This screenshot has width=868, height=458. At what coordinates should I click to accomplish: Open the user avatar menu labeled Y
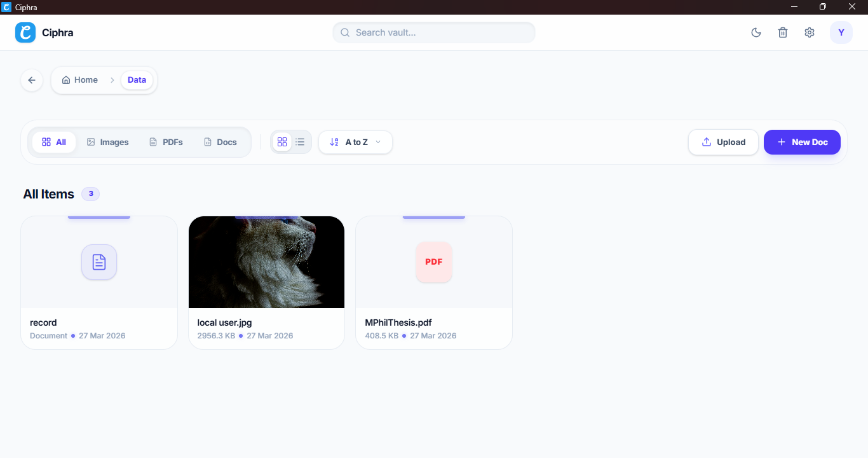841,32
